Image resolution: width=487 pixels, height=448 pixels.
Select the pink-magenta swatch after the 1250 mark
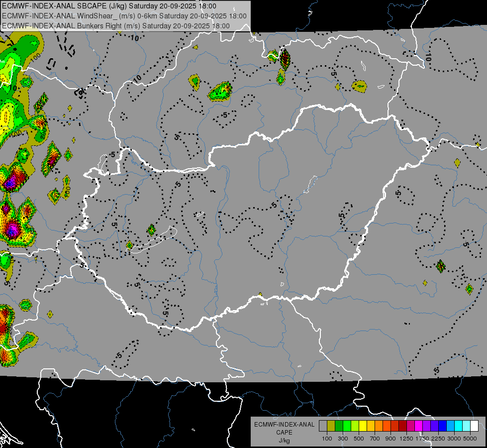click(410, 426)
